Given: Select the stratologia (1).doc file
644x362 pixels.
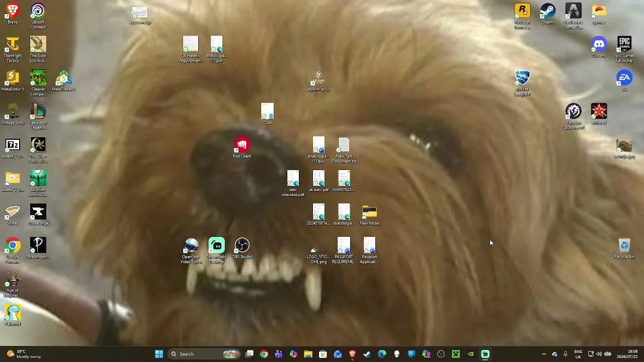Looking at the screenshot, I should (x=318, y=150).
